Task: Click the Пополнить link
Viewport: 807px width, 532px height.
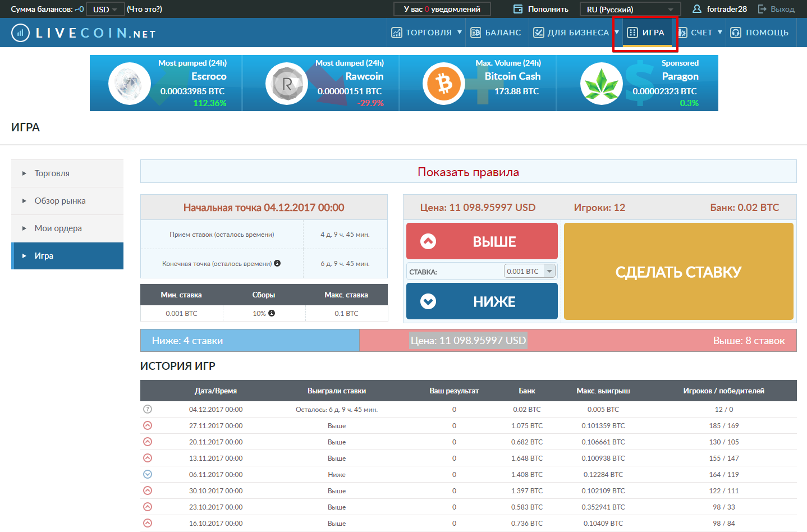Action: click(548, 9)
